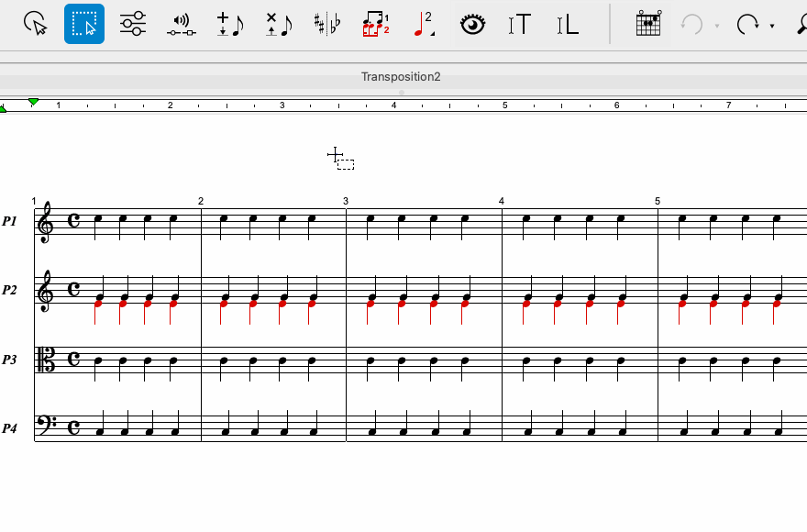The width and height of the screenshot is (807, 532).
Task: Select the arrow pointer tool
Action: [x=35, y=24]
